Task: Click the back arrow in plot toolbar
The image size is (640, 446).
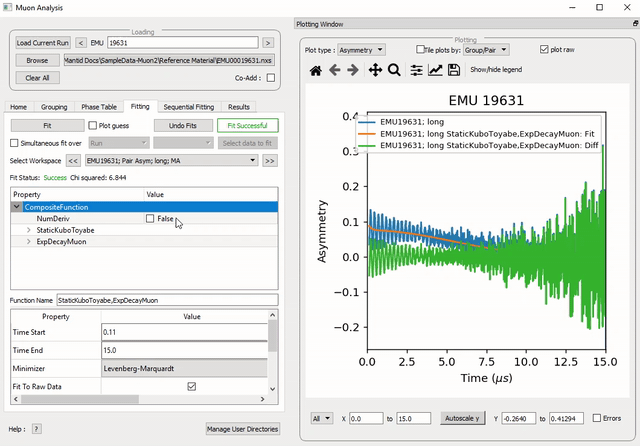Action: point(335,70)
